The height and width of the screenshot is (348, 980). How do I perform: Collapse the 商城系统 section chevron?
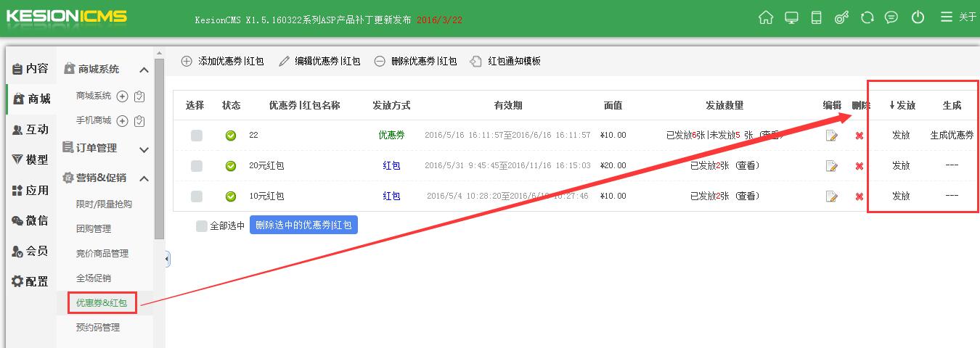click(x=144, y=70)
